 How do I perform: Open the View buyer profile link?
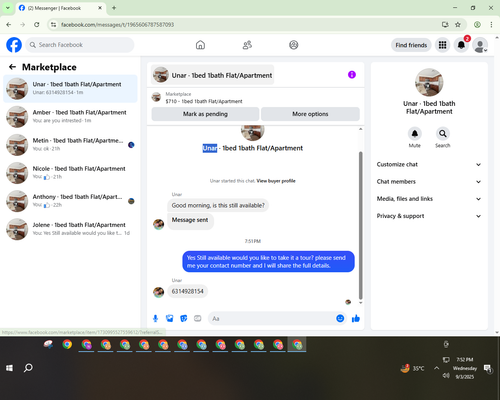(x=276, y=181)
